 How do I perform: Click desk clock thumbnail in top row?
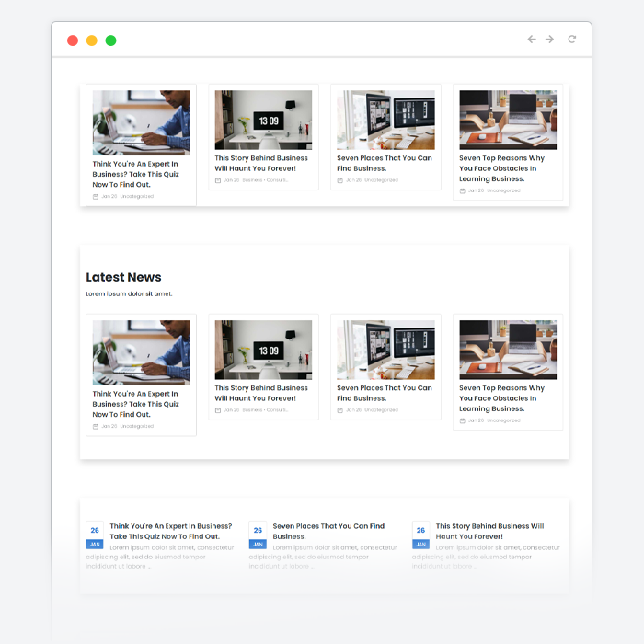click(263, 120)
